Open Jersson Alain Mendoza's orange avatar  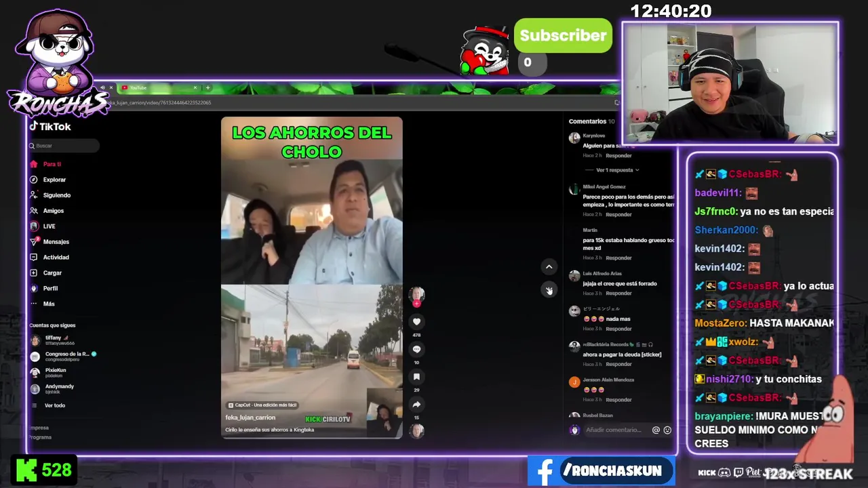tap(574, 382)
